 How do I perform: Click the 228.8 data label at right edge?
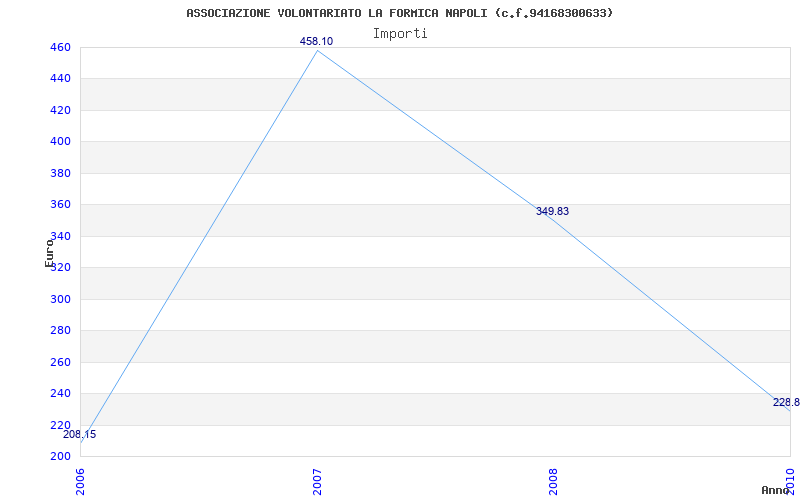pyautogui.click(x=785, y=402)
